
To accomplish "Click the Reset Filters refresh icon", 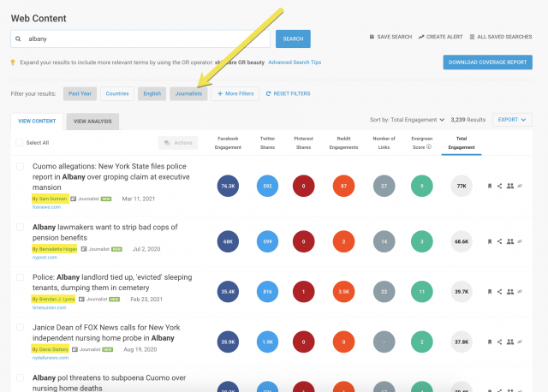I will (x=268, y=93).
